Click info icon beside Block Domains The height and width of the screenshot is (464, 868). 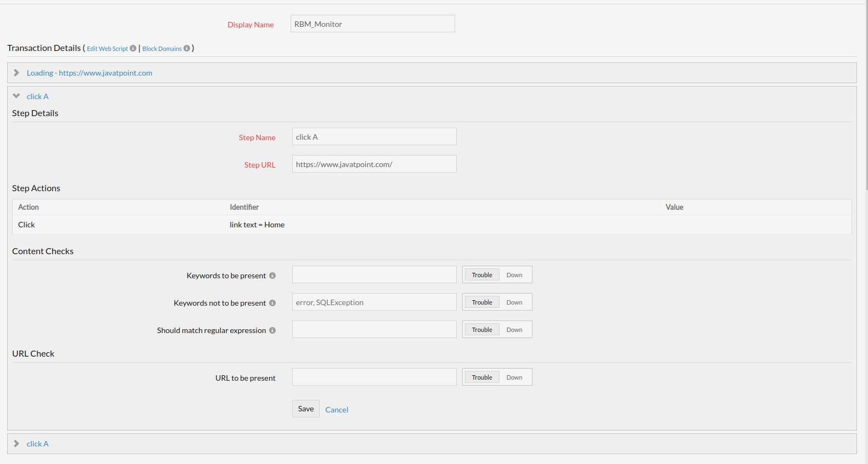point(186,48)
